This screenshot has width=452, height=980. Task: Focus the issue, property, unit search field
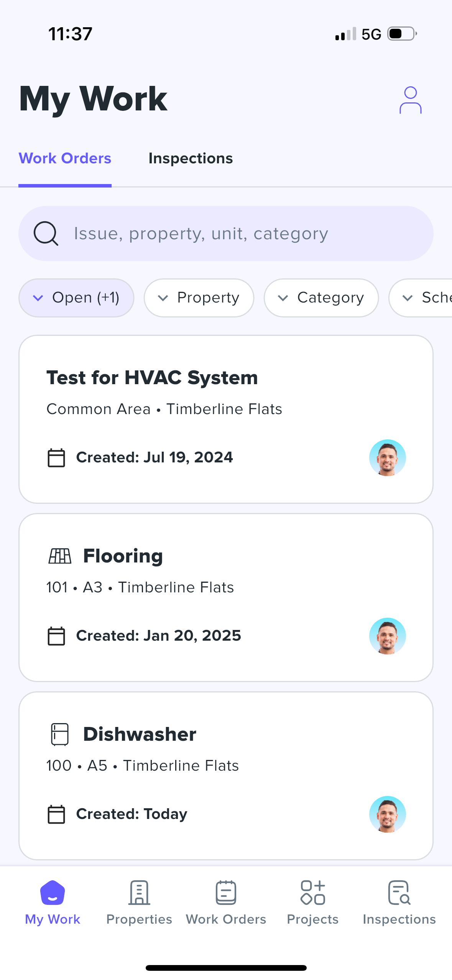(x=238, y=233)
